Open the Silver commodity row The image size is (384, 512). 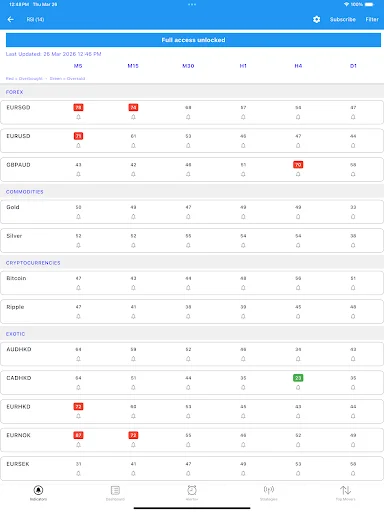click(x=192, y=241)
